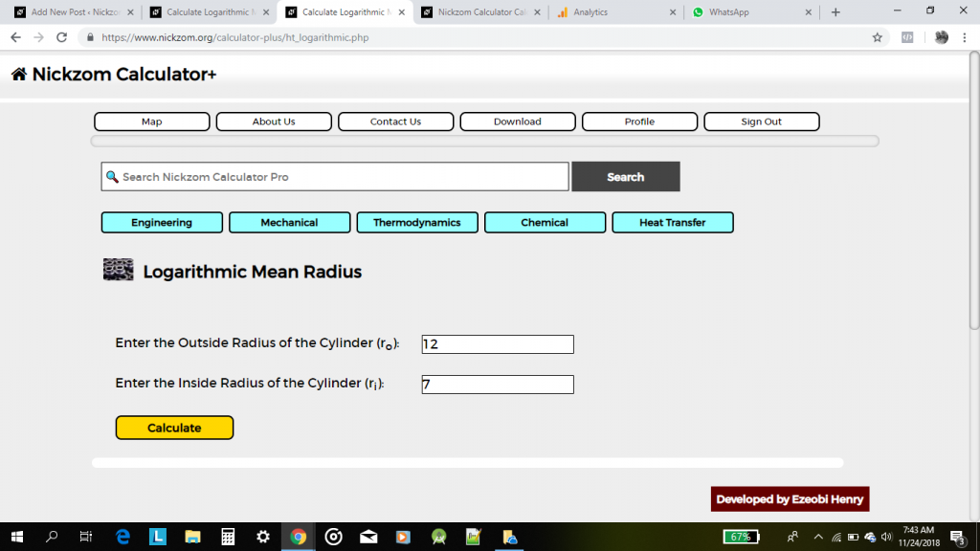Switch to the WhatsApp tab

[752, 11]
